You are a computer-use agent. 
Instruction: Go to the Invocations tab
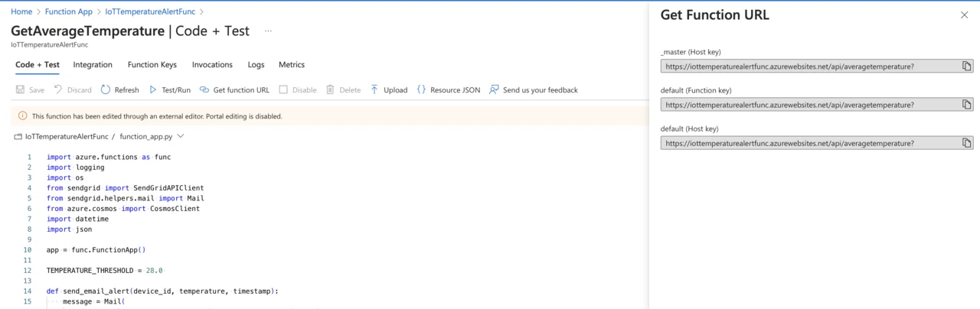pos(212,65)
